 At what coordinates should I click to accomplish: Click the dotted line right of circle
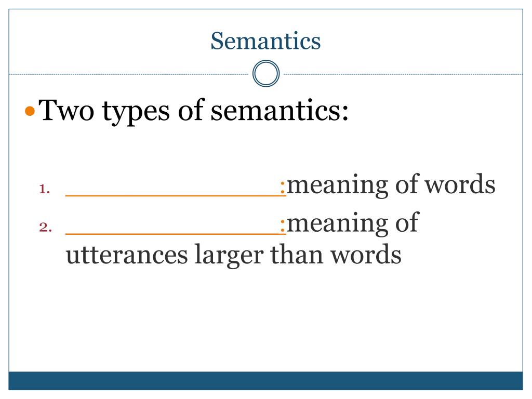403,74
